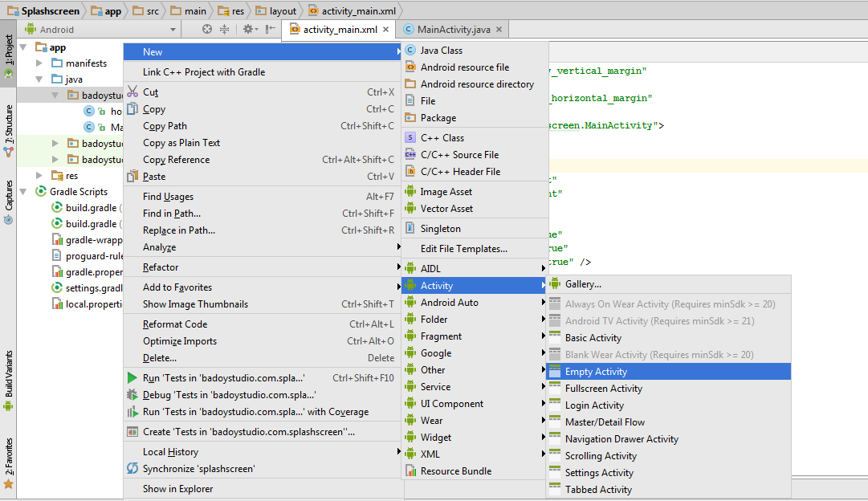Image resolution: width=868 pixels, height=501 pixels.
Task: Click the collapse all icon in project toolbar
Action: tap(224, 29)
